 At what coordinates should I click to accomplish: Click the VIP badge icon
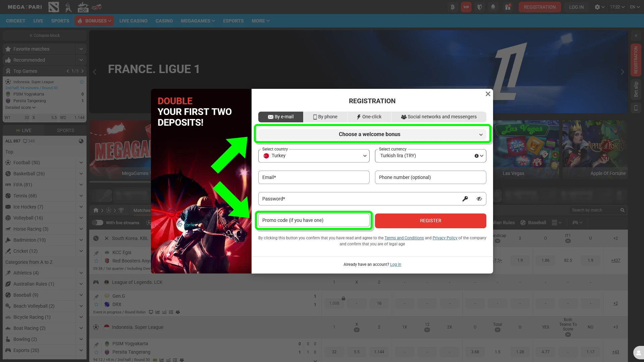(466, 7)
